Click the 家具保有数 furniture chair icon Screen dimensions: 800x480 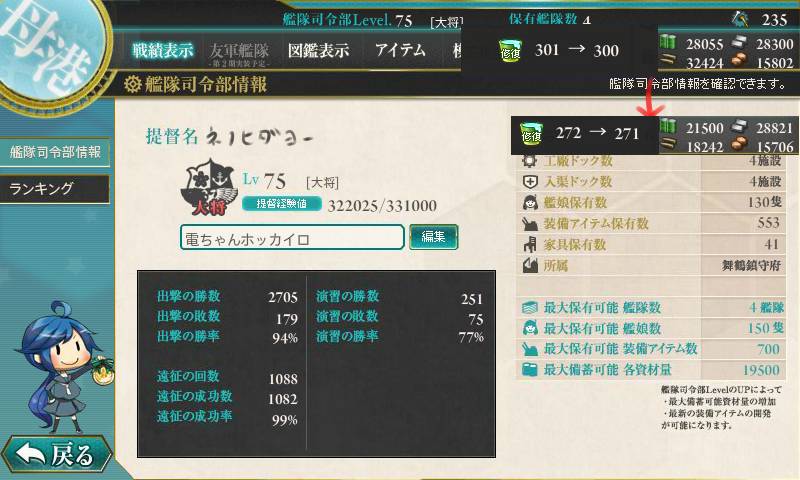point(530,244)
